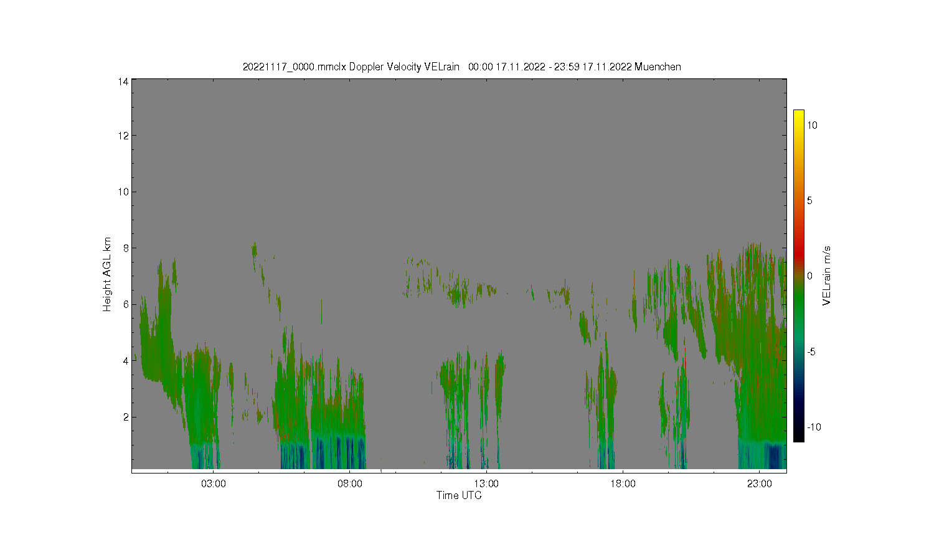Click the height axis value 14
The height and width of the screenshot is (560, 934).
(x=123, y=82)
